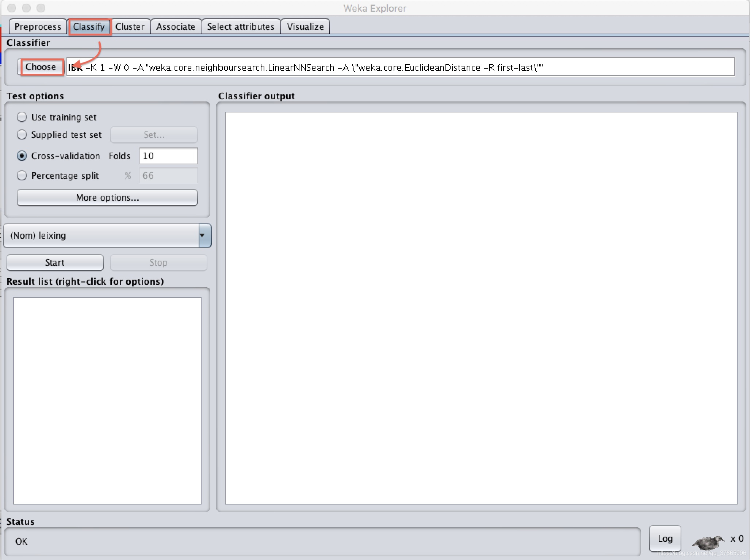
Task: Click the red close window button
Action: [x=12, y=8]
